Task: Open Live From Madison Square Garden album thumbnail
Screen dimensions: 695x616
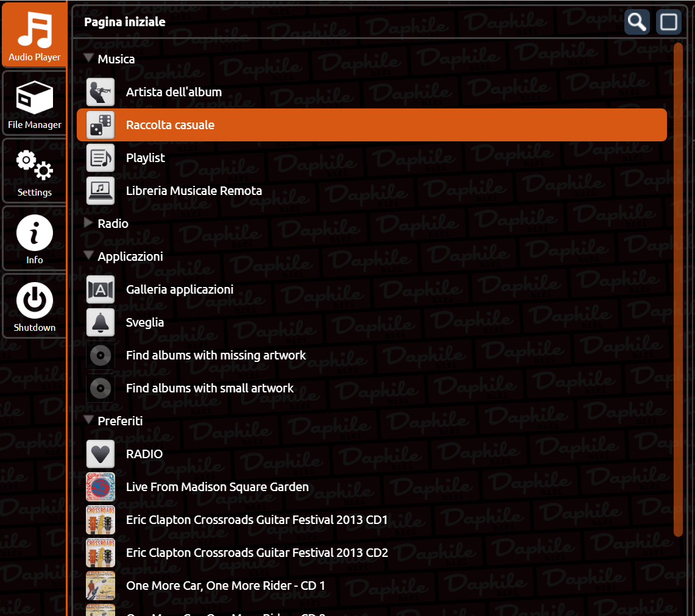Action: click(100, 487)
